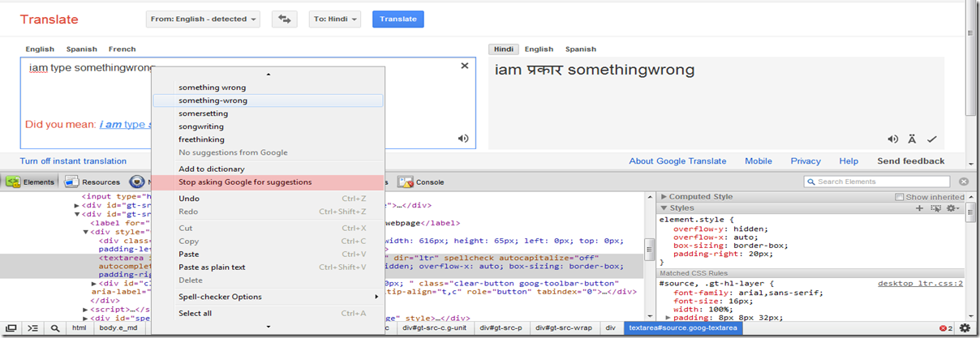The image size is (980, 338).
Task: Pick English as the target language
Action: pos(539,49)
